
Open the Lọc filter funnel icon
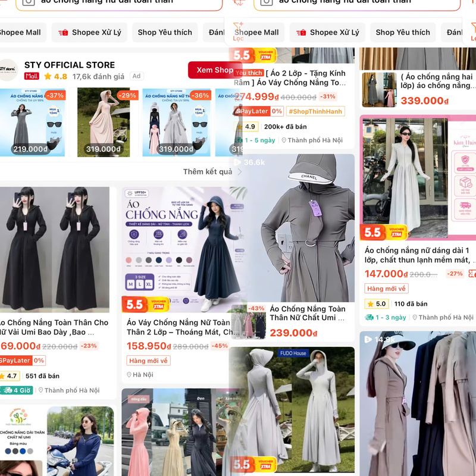pyautogui.click(x=238, y=28)
